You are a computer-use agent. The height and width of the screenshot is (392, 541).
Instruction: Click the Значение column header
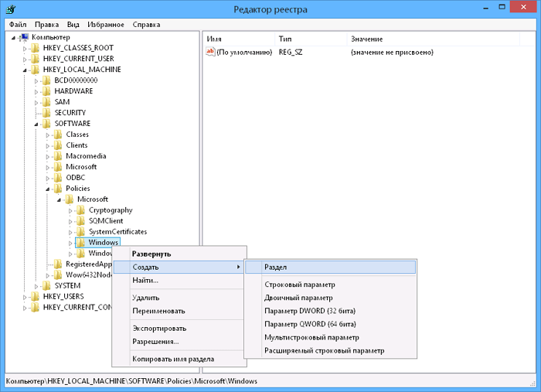pyautogui.click(x=366, y=38)
